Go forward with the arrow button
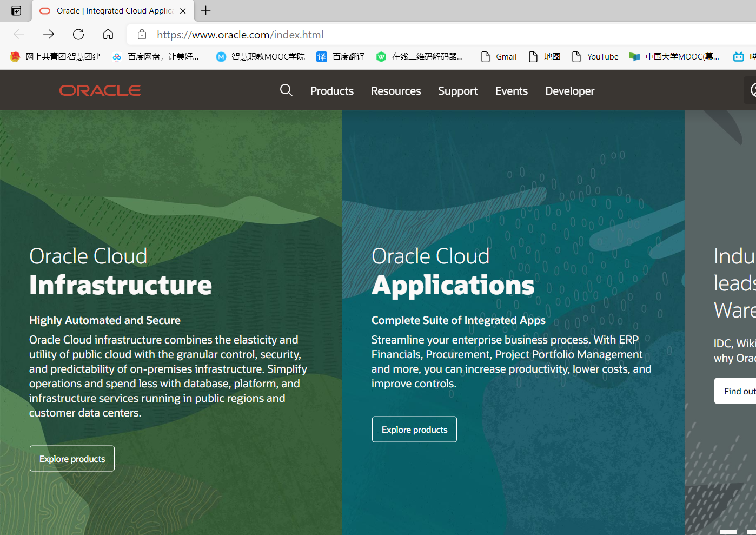This screenshot has width=756, height=535. click(x=49, y=35)
